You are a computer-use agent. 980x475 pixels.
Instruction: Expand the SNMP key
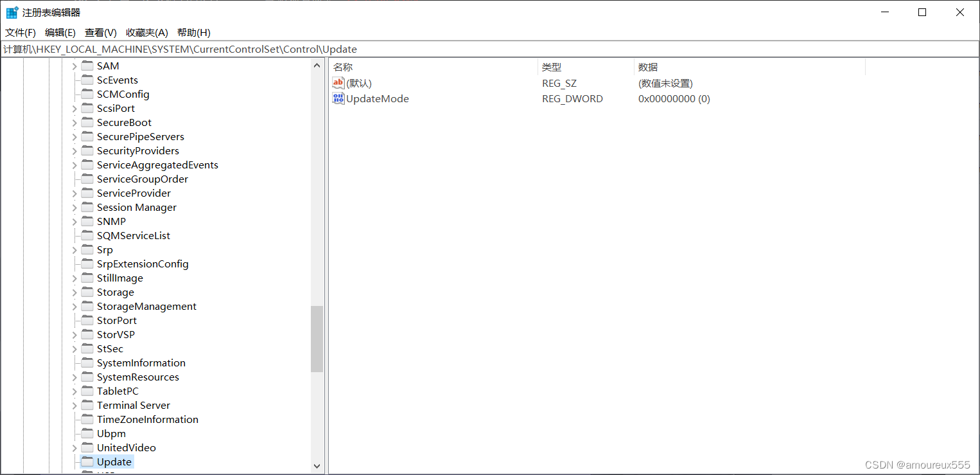(74, 222)
